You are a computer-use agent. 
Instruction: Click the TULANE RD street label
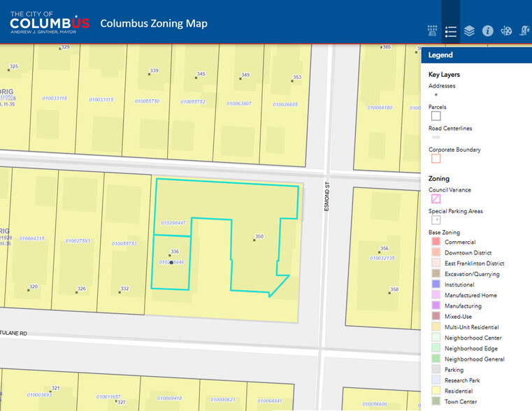click(13, 333)
